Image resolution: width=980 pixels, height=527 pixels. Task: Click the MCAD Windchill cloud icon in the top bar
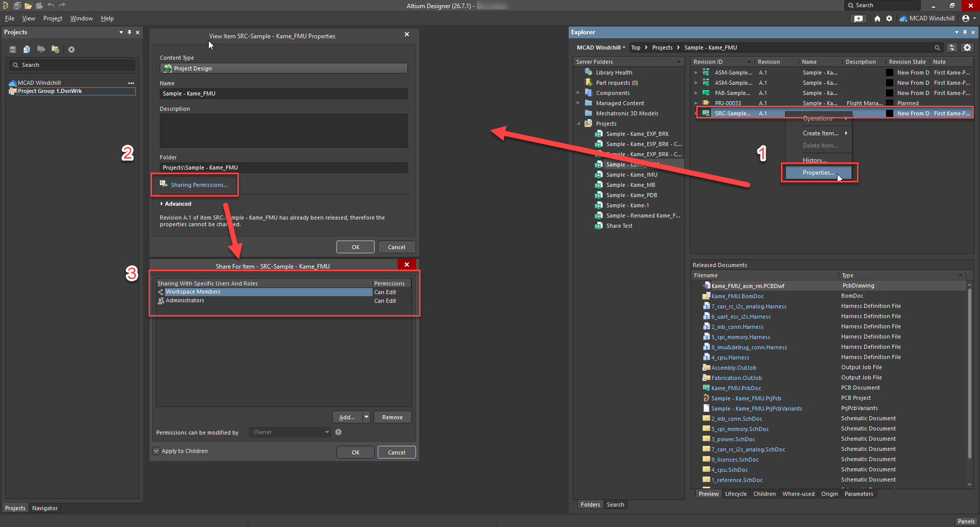point(903,18)
